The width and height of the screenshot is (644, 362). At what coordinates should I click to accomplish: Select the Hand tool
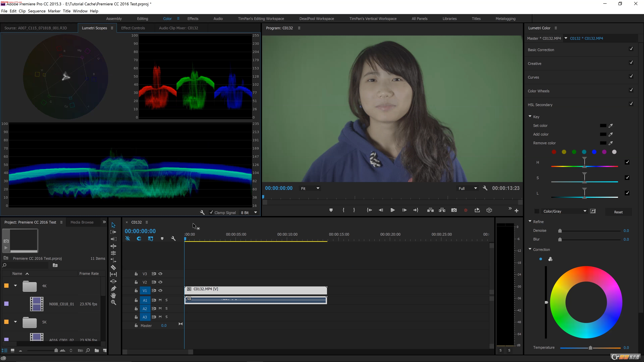coord(113,295)
